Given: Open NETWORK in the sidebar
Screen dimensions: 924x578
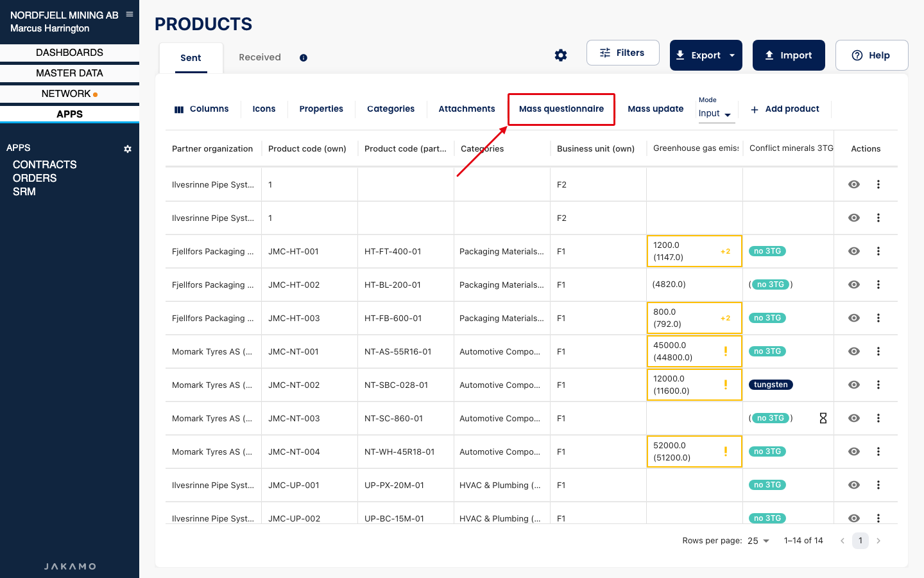Looking at the screenshot, I should (x=69, y=94).
